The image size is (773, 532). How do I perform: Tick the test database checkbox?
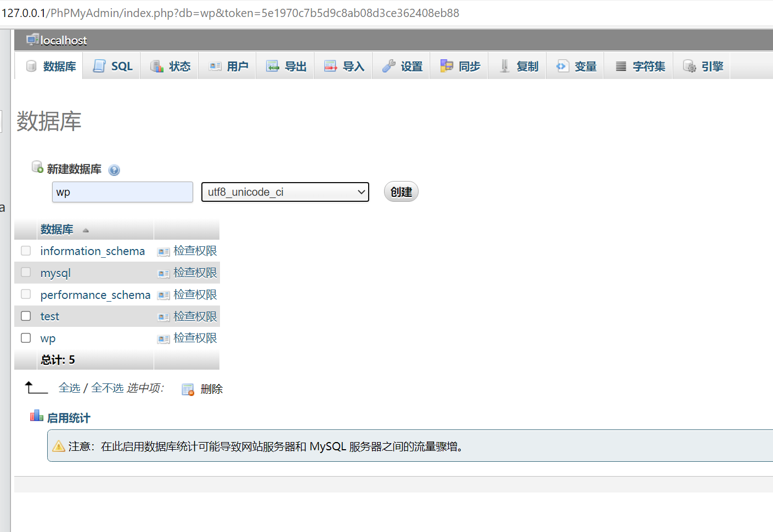click(26, 316)
